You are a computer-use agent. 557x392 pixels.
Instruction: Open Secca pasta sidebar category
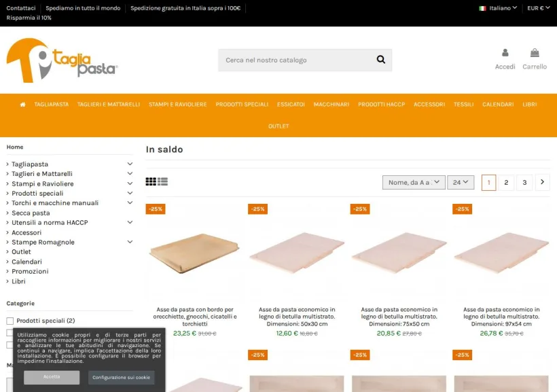(31, 213)
